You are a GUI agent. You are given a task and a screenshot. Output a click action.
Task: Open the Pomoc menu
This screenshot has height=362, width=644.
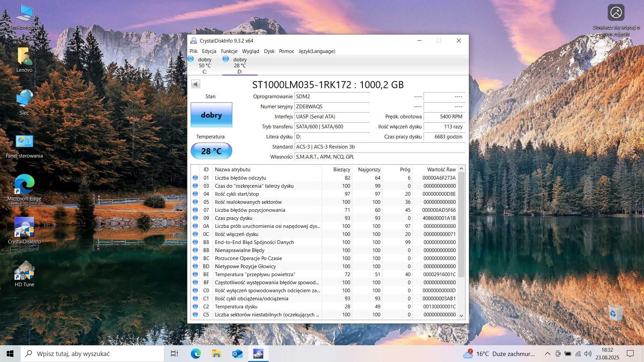coord(286,51)
